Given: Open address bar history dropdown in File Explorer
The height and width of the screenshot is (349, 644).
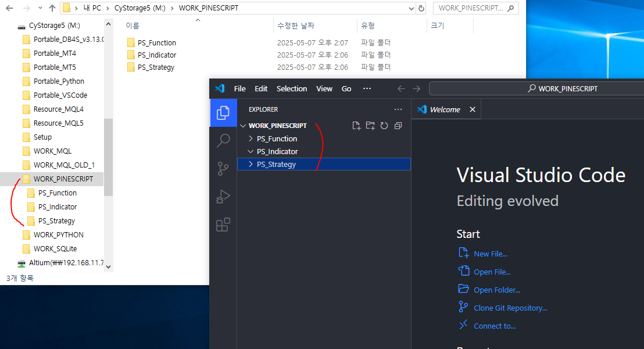Looking at the screenshot, I should (412, 8).
